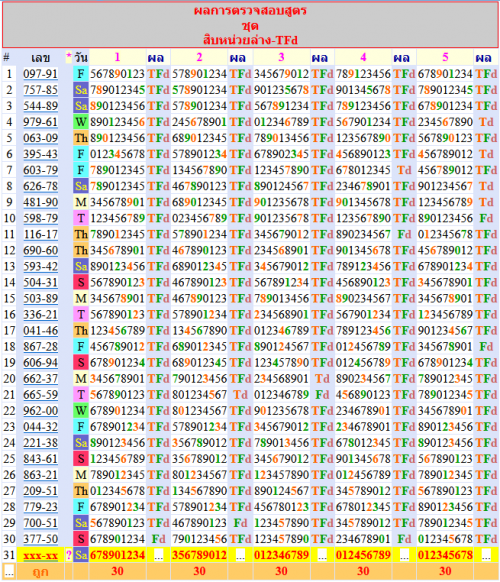The width and height of the screenshot is (500, 582).
Task: Click the pink asterisk column header
Action: pyautogui.click(x=69, y=57)
